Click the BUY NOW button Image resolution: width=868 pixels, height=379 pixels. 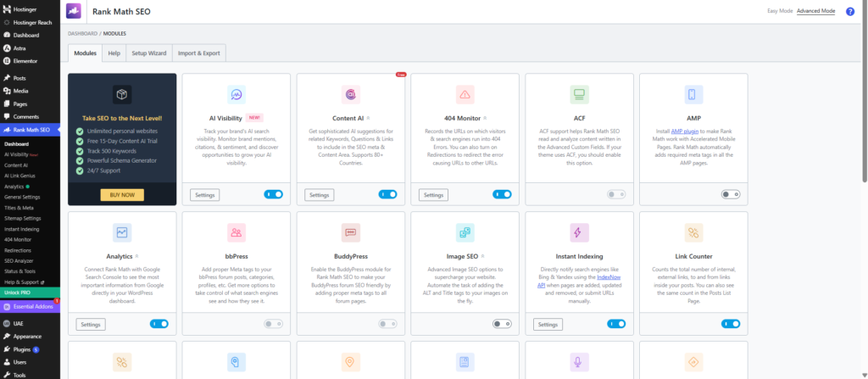pyautogui.click(x=122, y=195)
